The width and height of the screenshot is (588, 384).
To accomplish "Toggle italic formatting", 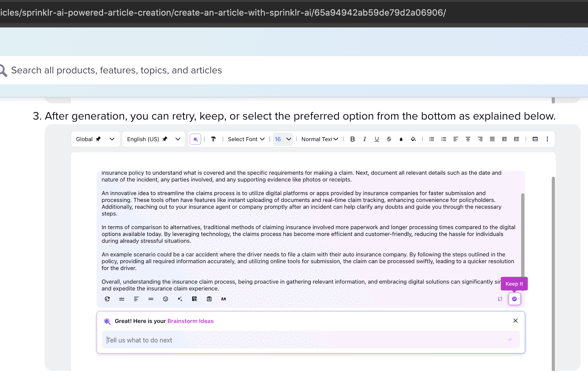I will (365, 139).
